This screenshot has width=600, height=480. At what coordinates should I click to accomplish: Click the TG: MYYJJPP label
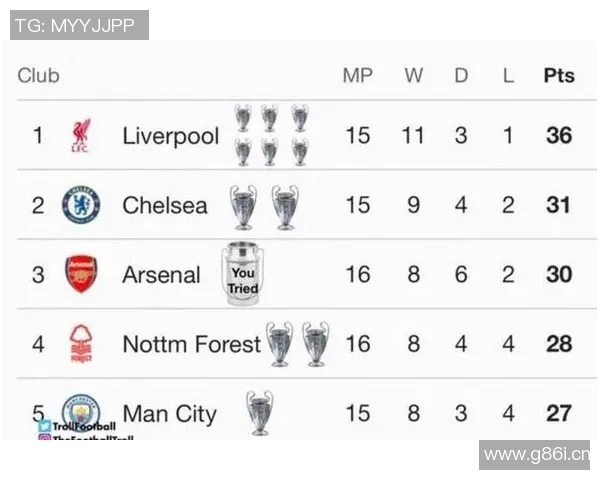point(79,25)
